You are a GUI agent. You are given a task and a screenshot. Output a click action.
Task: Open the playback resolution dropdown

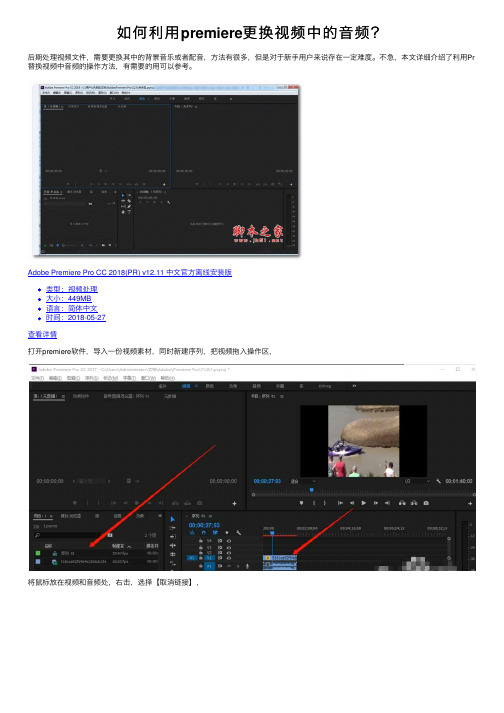[x=417, y=481]
